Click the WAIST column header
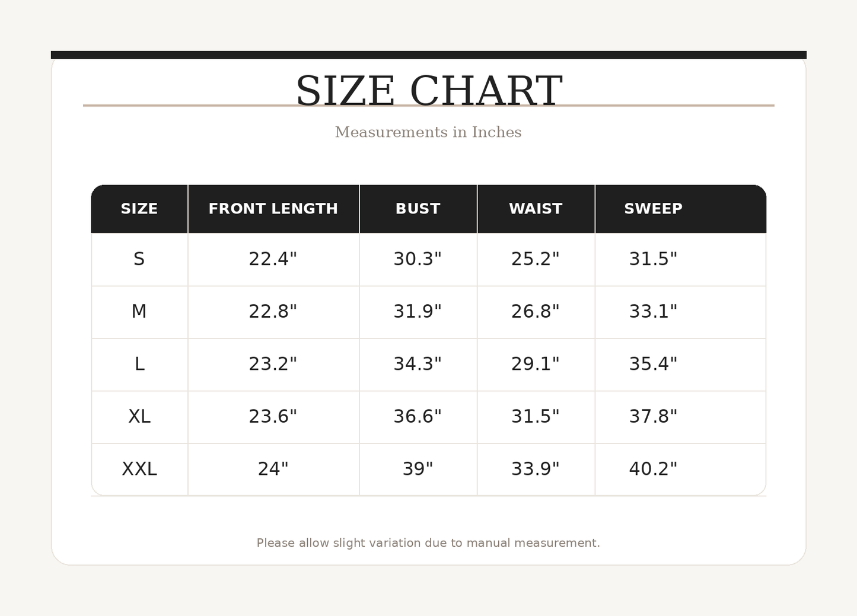 point(536,209)
